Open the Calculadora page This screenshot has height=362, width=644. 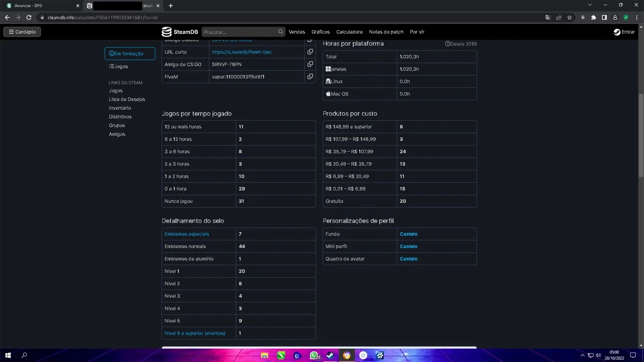coord(349,32)
